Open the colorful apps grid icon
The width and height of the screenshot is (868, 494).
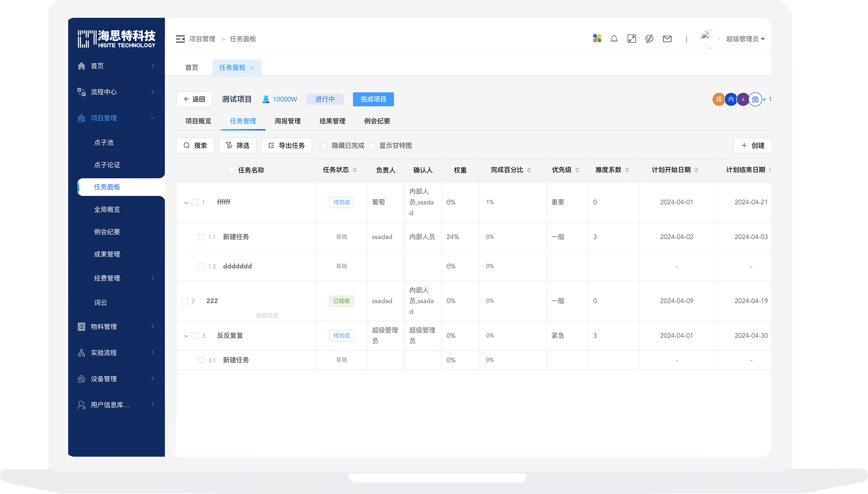pos(597,39)
